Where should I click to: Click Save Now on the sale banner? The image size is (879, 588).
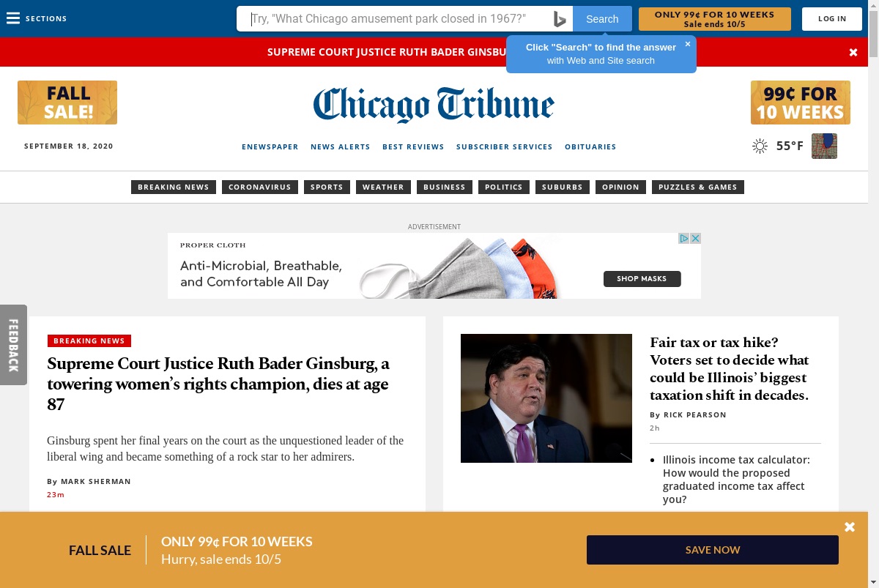[713, 550]
